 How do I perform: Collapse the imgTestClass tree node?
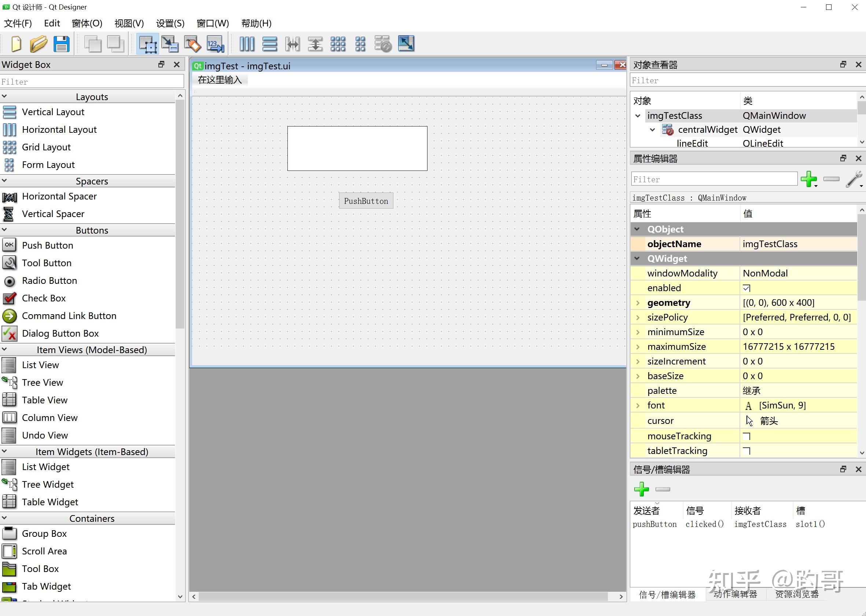(638, 116)
